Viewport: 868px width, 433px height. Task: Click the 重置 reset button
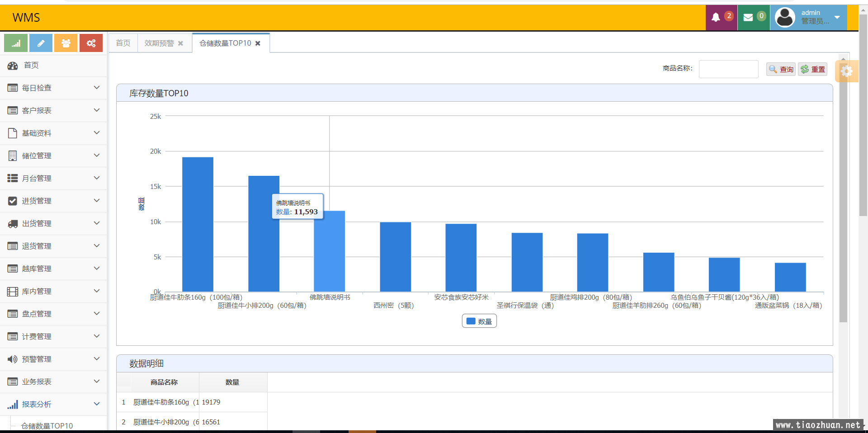pos(812,69)
